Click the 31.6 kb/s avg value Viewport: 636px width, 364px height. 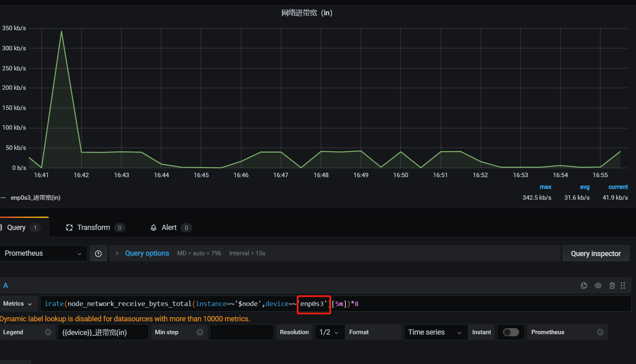coord(577,198)
